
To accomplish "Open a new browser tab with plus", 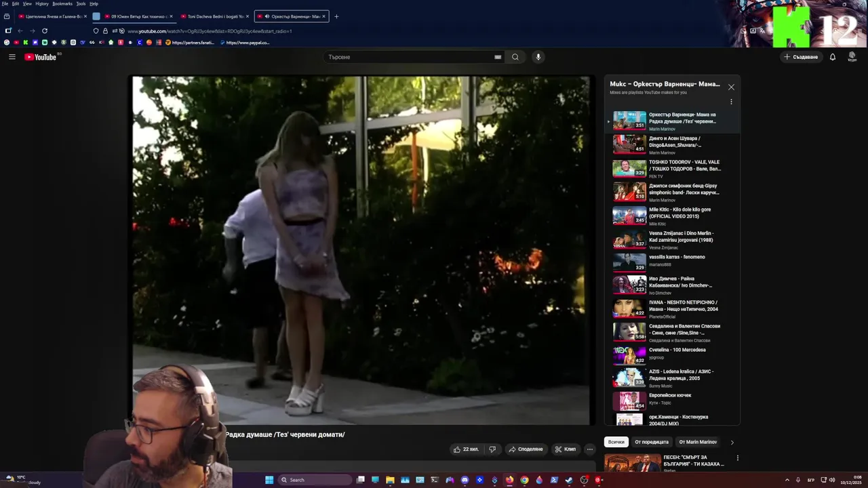I will [336, 16].
